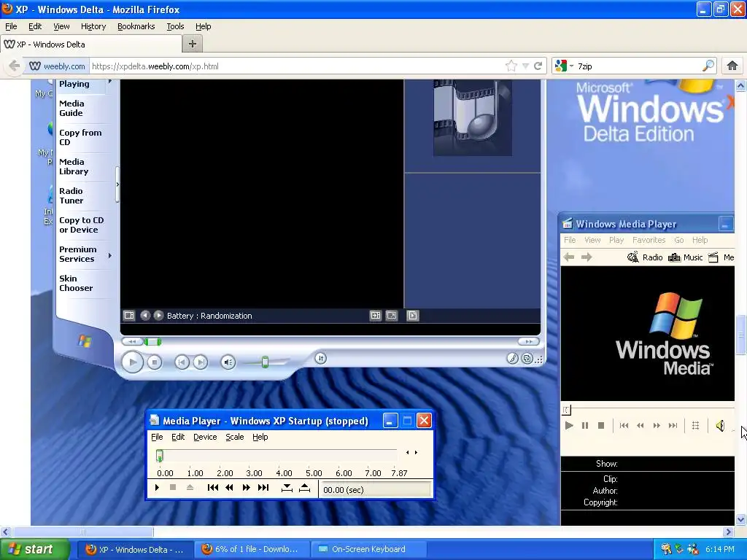
Task: Open Copy from CD in sidebar
Action: [80, 138]
